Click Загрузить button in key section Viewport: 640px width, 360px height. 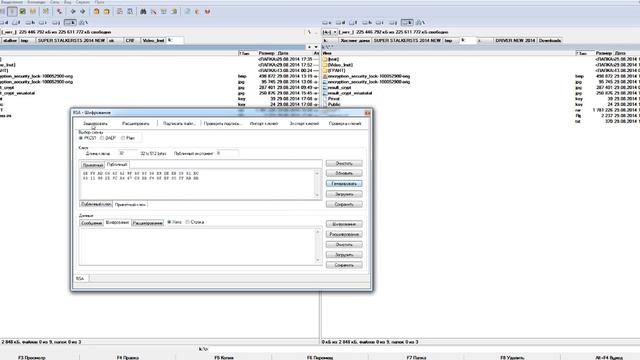point(344,194)
